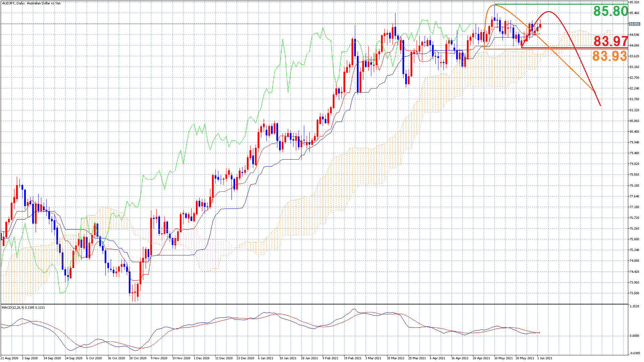Click the 1 Jun 2021 date label
This screenshot has width=644, height=362.
[x=545, y=358]
